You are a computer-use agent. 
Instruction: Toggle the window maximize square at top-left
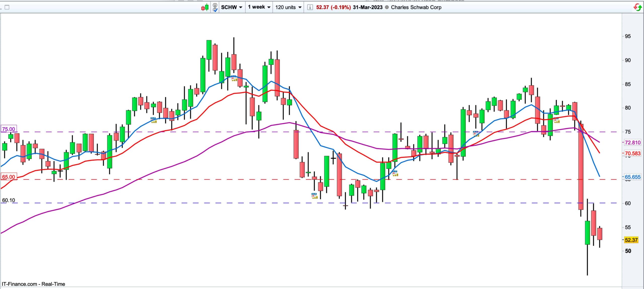coord(7,7)
